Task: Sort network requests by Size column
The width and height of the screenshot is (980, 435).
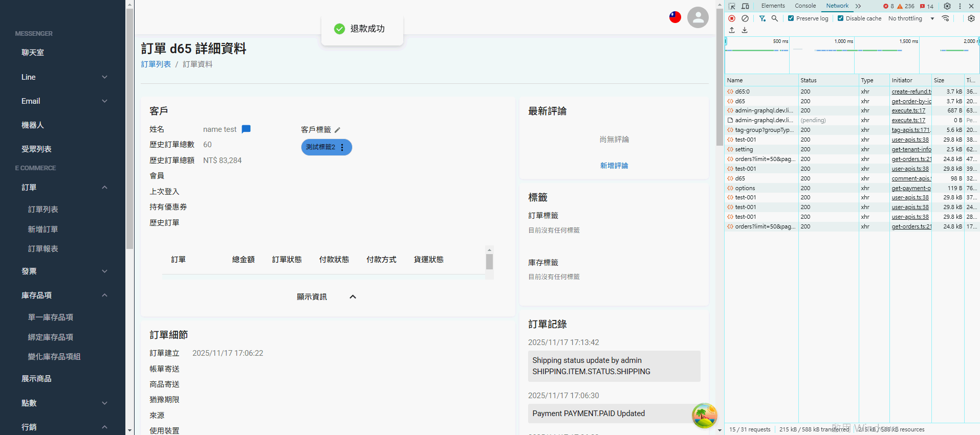Action: [948, 80]
